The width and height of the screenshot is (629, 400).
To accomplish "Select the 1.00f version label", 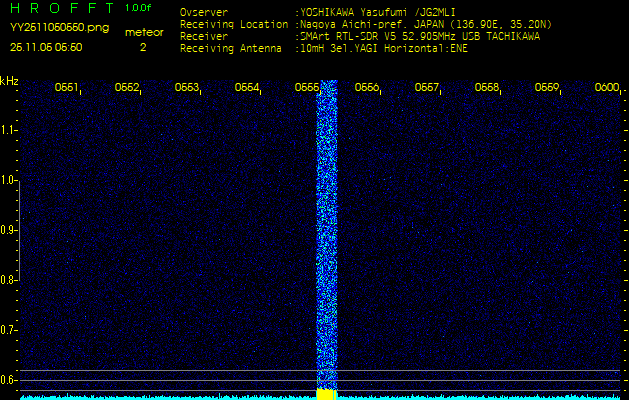I will click(138, 8).
